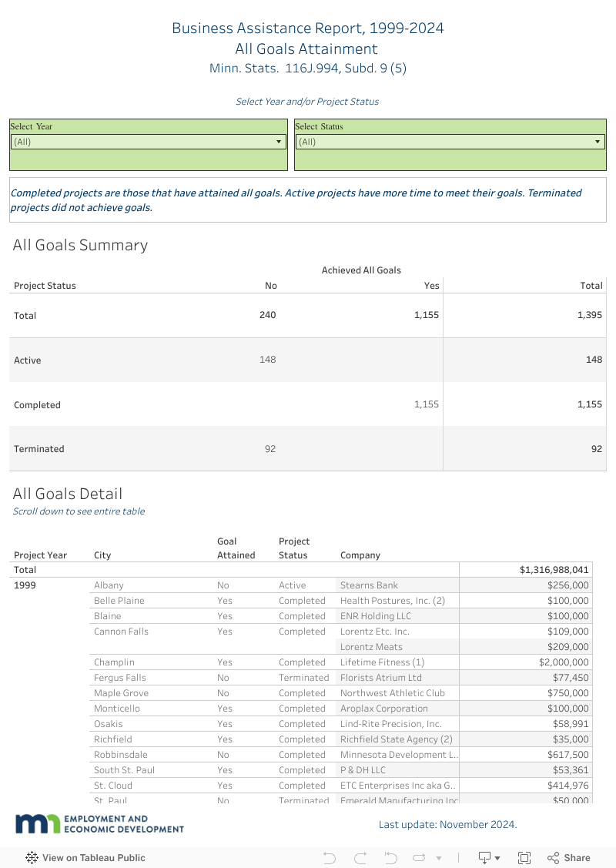The height and width of the screenshot is (868, 616).
Task: Click the Tableau Public logo icon
Action: (32, 857)
